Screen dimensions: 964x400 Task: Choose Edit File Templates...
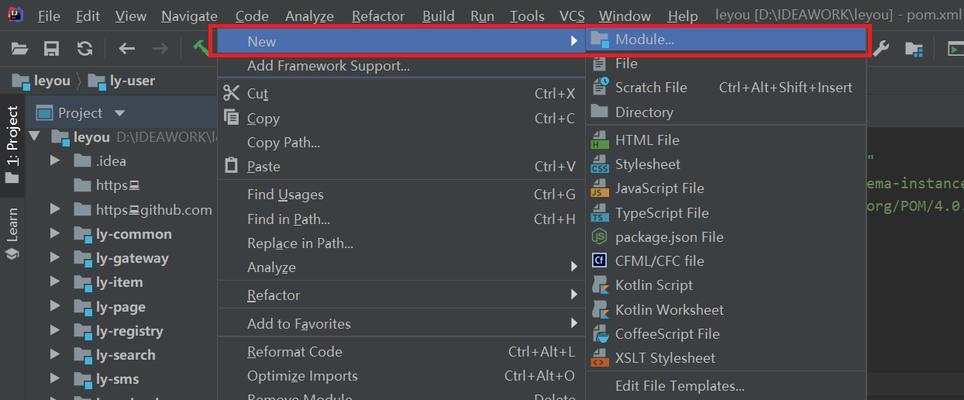pyautogui.click(x=726, y=386)
